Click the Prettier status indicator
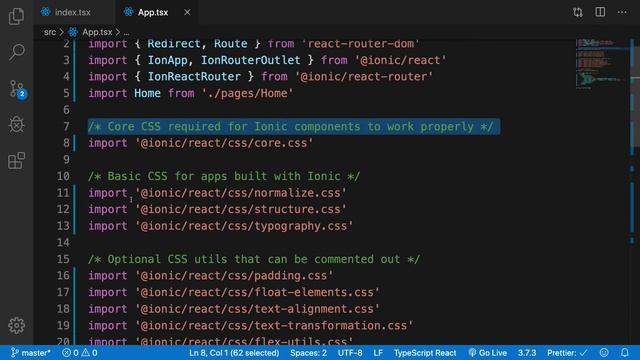This screenshot has height=360, width=640. (x=567, y=353)
